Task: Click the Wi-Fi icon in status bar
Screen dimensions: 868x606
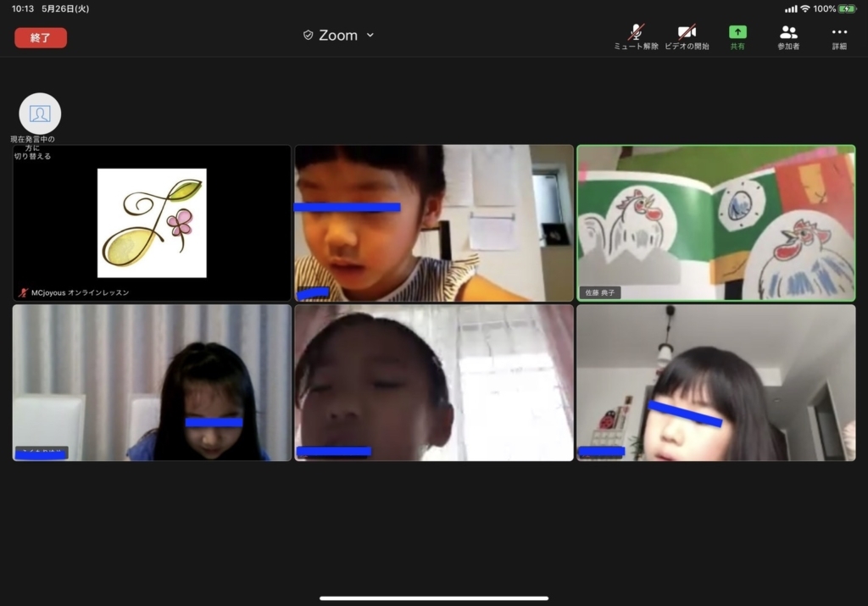Action: (x=805, y=8)
